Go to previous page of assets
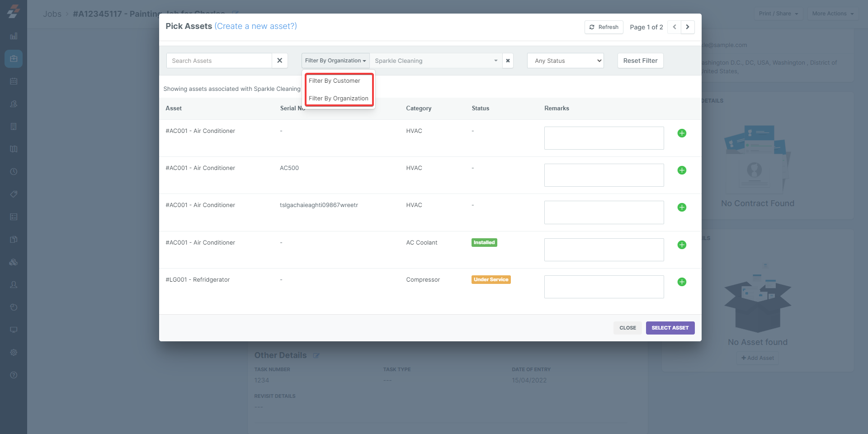Screen dimensions: 868x434 pyautogui.click(x=675, y=27)
